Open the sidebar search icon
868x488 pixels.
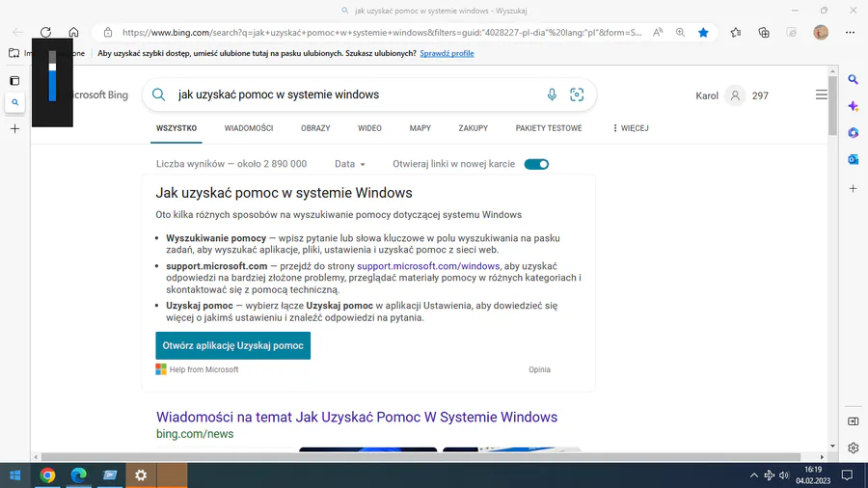[x=854, y=80]
